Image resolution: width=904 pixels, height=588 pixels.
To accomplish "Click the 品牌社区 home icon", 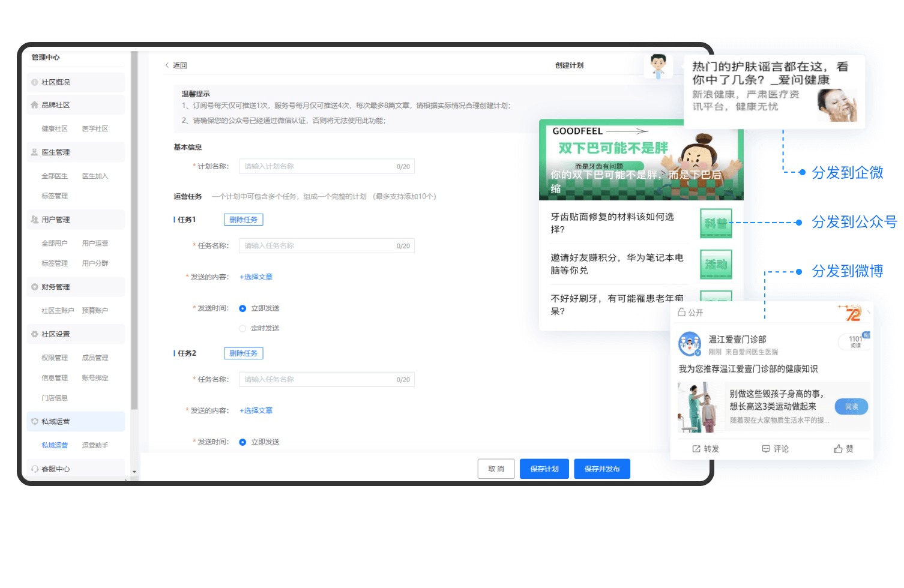I will (35, 105).
